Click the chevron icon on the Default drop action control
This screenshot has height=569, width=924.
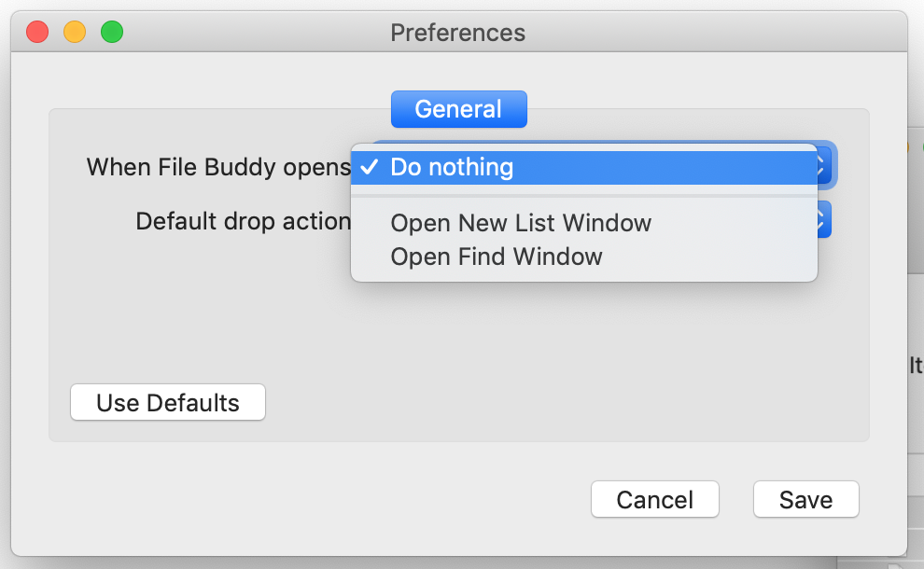pyautogui.click(x=820, y=220)
